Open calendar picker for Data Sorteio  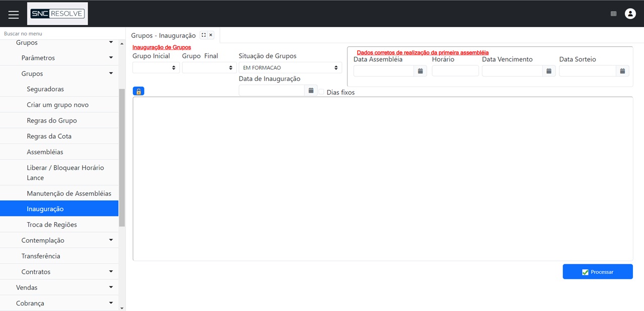[x=622, y=71]
